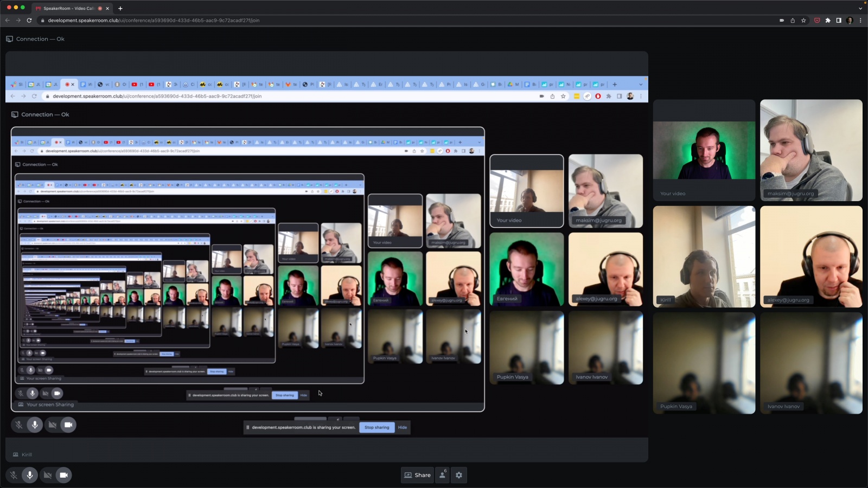Bookmark this page with the outer star icon
Screen dimensions: 868x488
pos(803,21)
